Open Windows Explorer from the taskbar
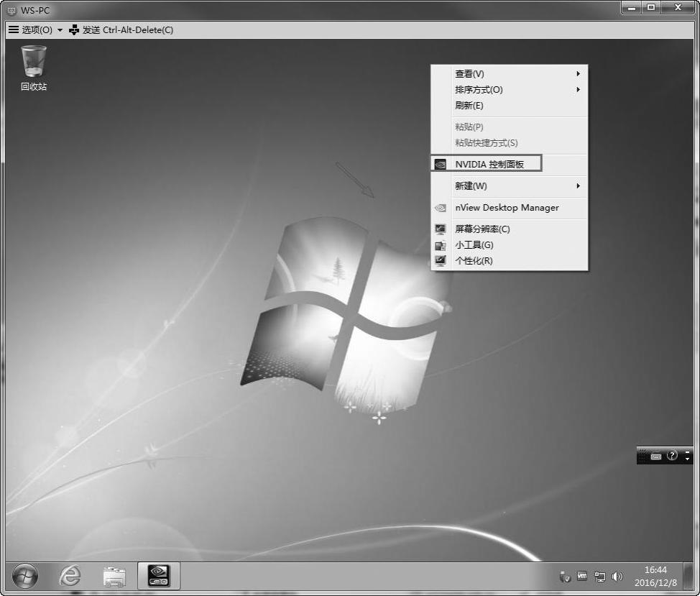 pos(114,576)
